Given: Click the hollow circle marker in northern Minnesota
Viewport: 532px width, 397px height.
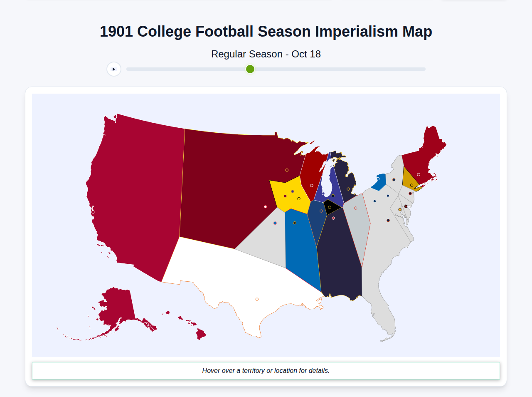Looking at the screenshot, I should [288, 170].
